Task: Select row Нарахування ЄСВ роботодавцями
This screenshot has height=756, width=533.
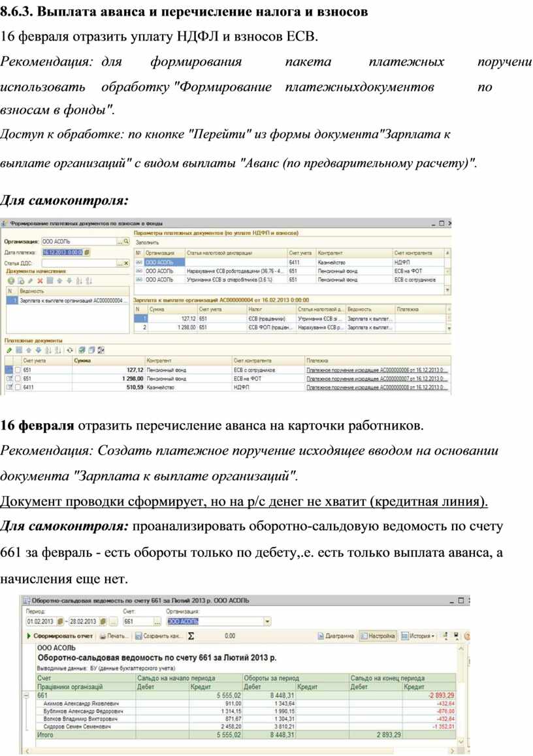Action: [x=289, y=271]
